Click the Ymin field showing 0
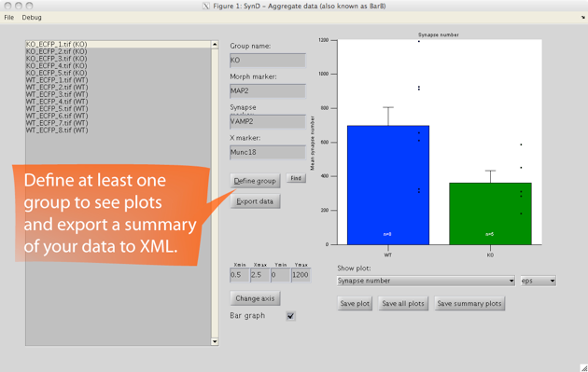This screenshot has height=372, width=588. 280,275
